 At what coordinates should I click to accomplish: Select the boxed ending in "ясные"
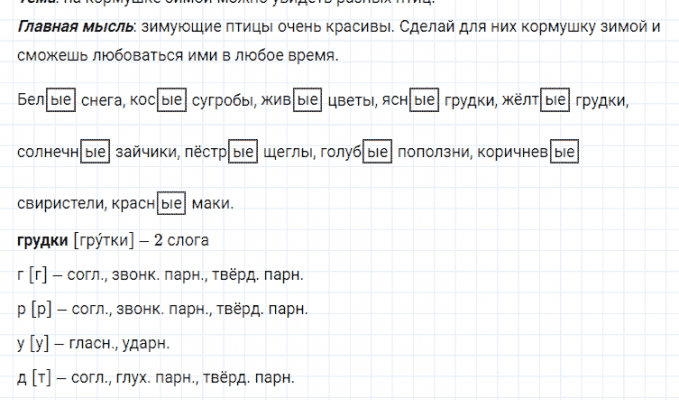[425, 100]
